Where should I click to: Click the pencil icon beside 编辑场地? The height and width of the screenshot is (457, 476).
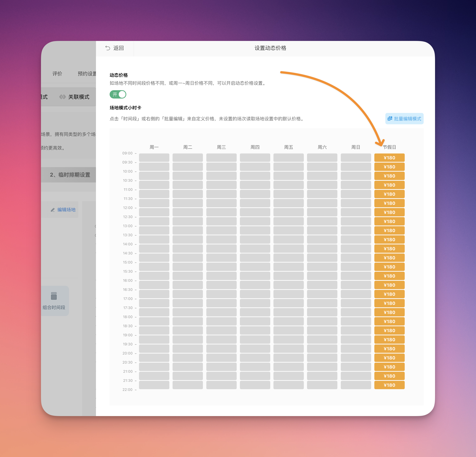click(53, 210)
